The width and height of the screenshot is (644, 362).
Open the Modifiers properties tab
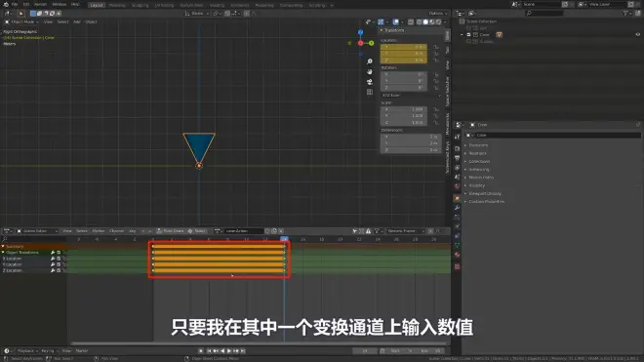pos(457,208)
